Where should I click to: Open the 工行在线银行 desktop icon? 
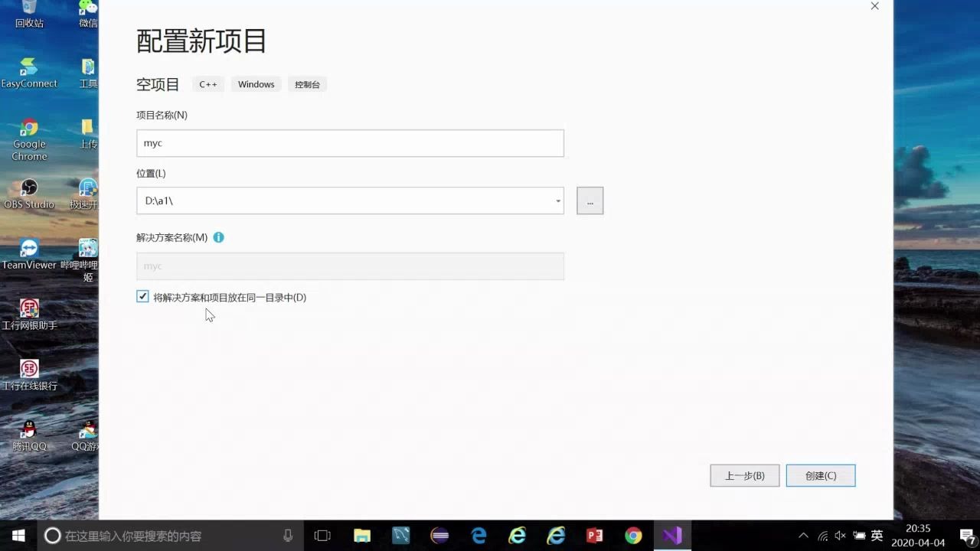tap(29, 375)
